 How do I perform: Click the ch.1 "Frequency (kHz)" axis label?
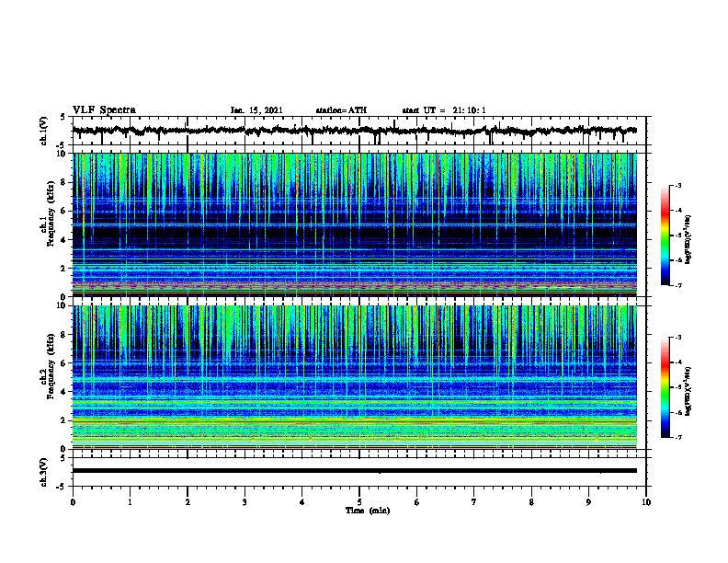tap(51, 214)
